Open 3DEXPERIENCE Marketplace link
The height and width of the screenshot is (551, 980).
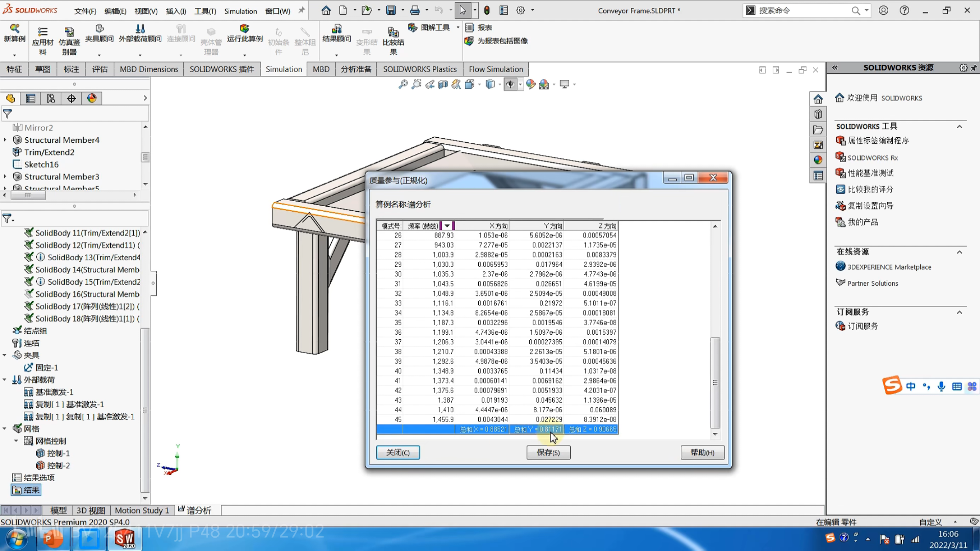tap(889, 267)
